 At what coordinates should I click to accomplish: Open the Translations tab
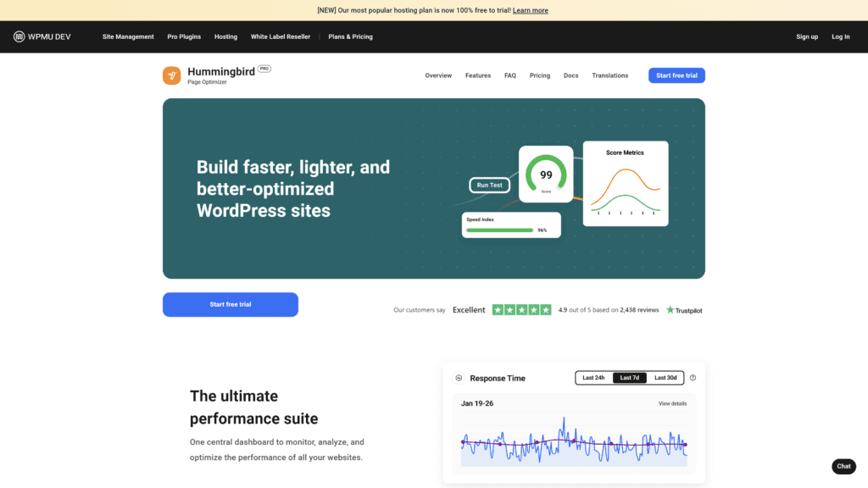click(610, 75)
